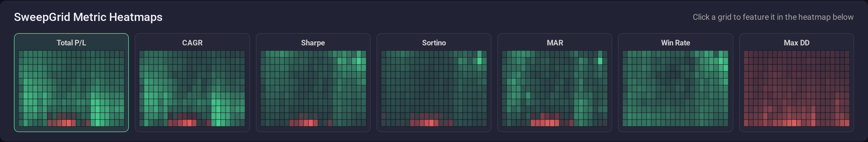The image size is (868, 142).
Task: Click the SweepGrid Metric Heatmaps heading
Action: 88,17
